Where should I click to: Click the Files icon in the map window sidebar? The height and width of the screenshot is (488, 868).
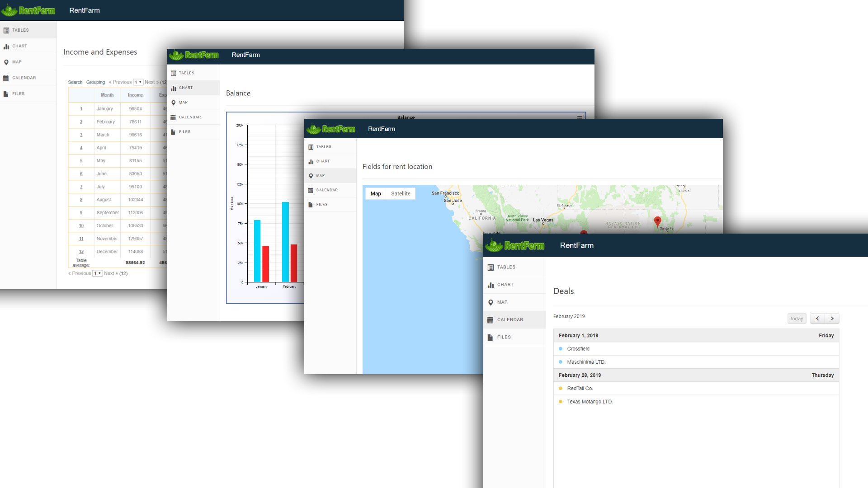[x=311, y=205]
